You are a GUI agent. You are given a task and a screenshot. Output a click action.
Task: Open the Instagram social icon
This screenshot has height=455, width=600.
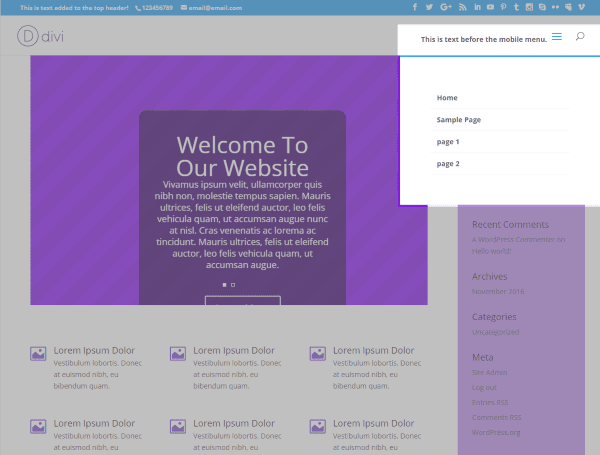tap(529, 8)
